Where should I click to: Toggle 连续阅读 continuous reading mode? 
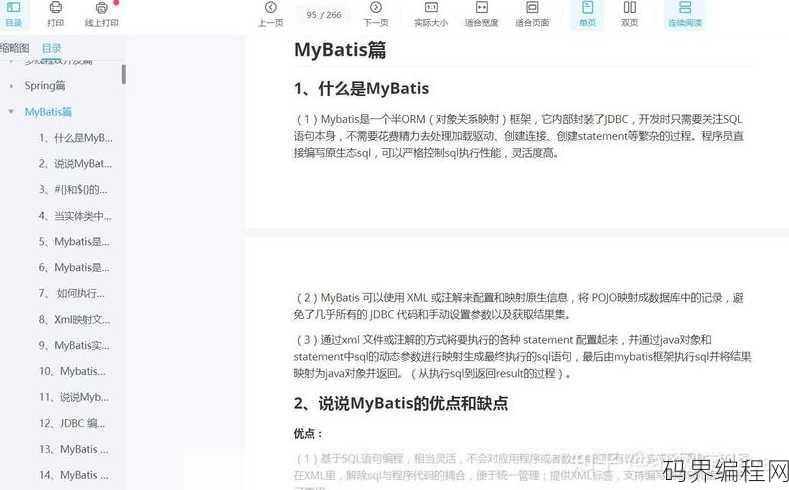(x=685, y=14)
